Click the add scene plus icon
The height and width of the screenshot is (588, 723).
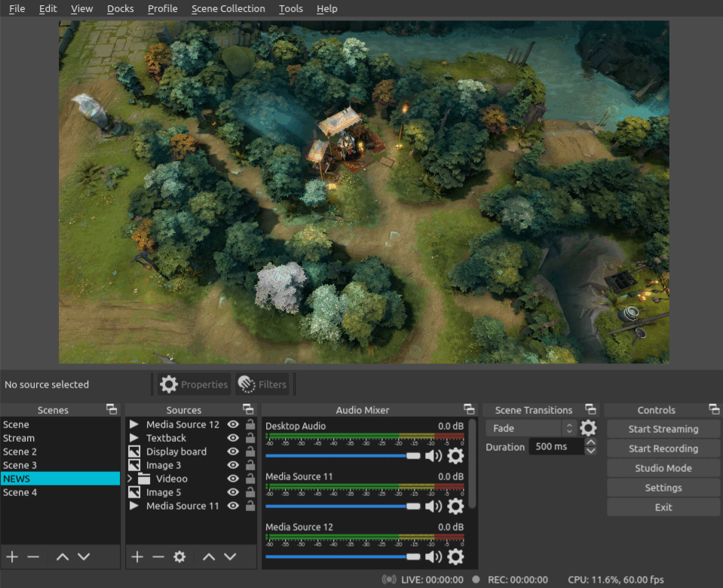(x=12, y=557)
